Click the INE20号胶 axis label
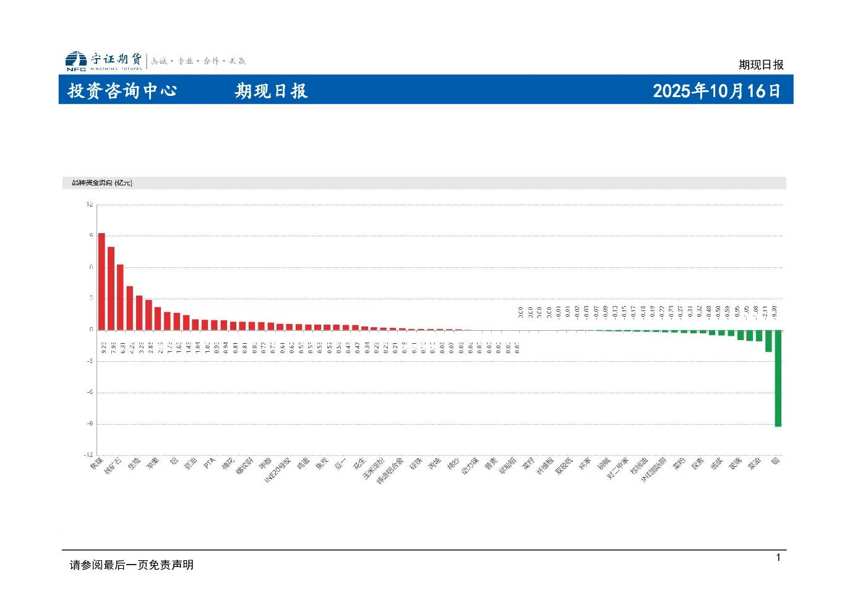868x614 pixels. [x=278, y=471]
